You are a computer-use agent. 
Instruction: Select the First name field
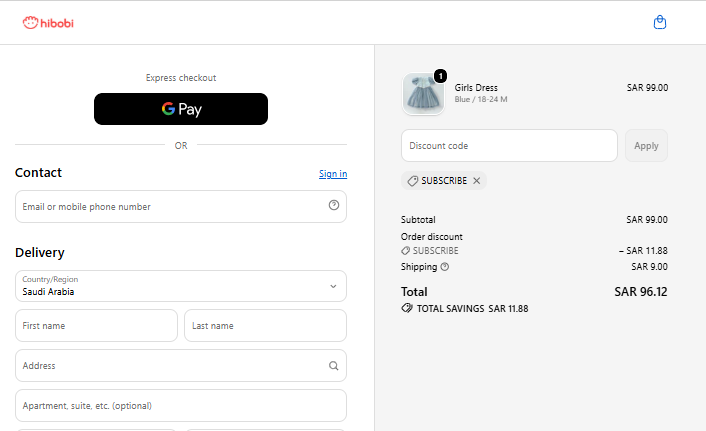click(x=96, y=325)
